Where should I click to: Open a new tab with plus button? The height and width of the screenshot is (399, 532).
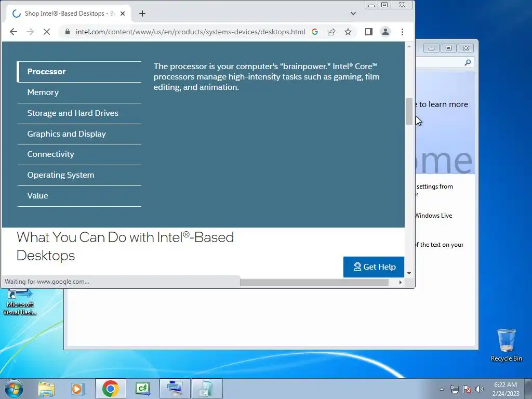coord(142,14)
